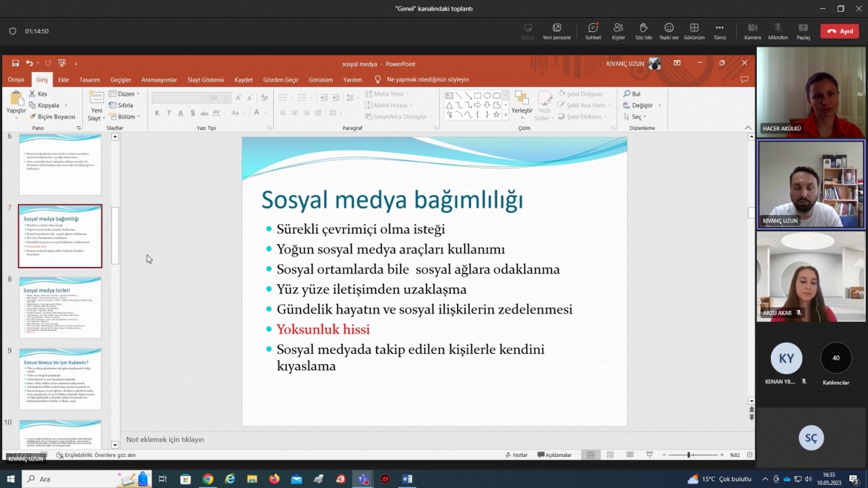This screenshot has width=868, height=488.
Task: Expand Kopyala dropdown arrow
Action: click(x=66, y=105)
